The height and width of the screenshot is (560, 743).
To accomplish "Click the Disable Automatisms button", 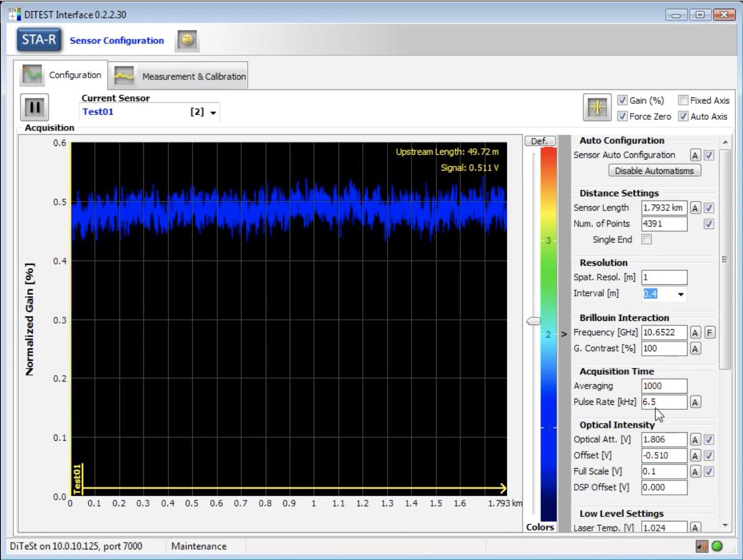I will (654, 171).
